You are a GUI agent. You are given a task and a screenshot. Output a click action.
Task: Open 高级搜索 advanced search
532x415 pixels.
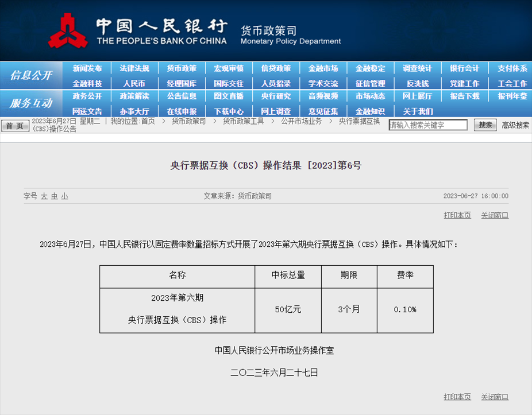515,125
